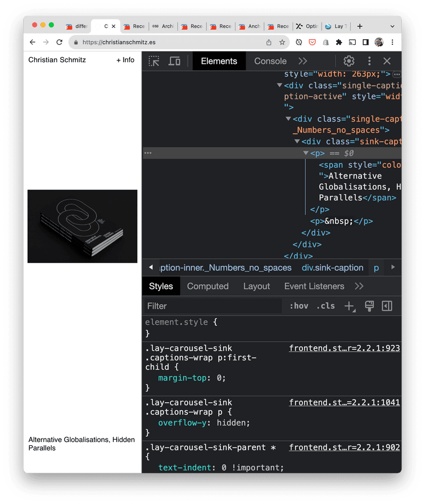Screen dimensions: 425x504
Task: Toggle the .cls element classes panel
Action: point(325,306)
